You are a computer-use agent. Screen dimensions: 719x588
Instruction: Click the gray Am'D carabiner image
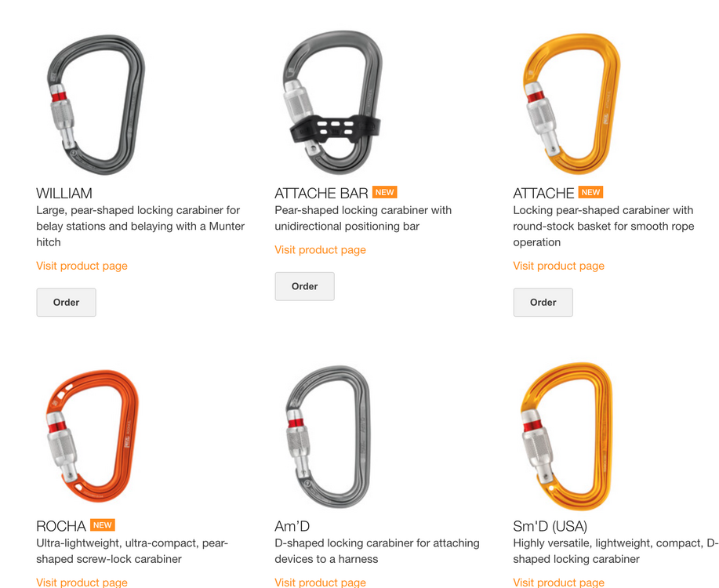tap(328, 437)
